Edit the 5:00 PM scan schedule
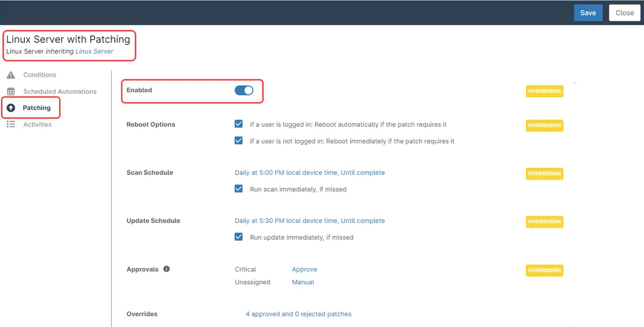The image size is (644, 327). click(x=310, y=173)
